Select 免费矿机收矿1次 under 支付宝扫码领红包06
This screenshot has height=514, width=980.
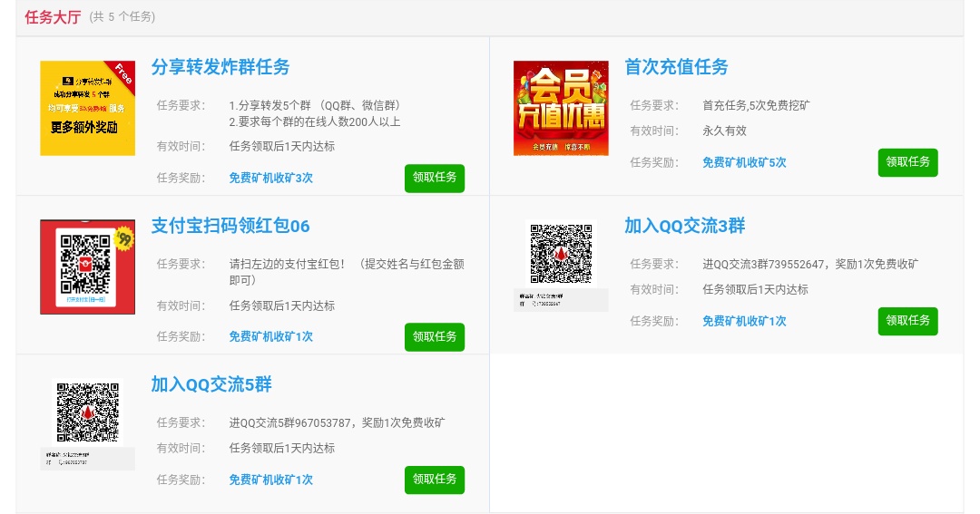pyautogui.click(x=270, y=336)
